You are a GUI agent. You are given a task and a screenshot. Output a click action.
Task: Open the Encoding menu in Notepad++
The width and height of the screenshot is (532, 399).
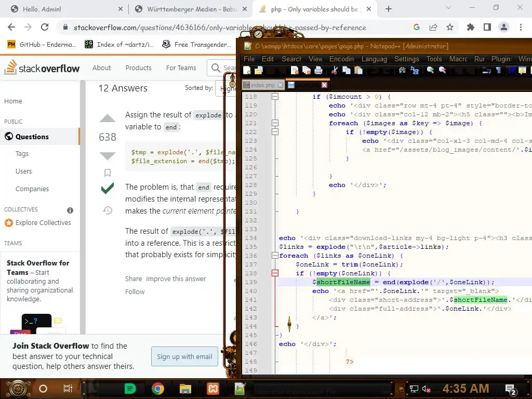341,59
